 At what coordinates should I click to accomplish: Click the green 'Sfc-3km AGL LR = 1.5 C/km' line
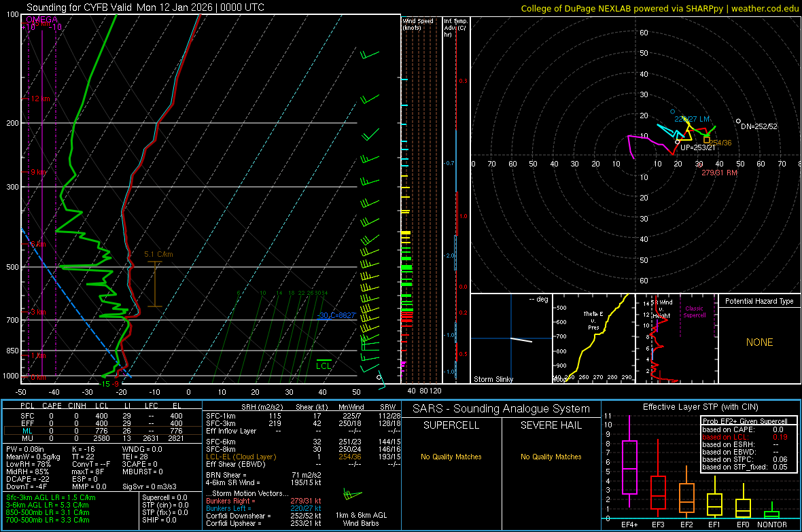(51, 497)
